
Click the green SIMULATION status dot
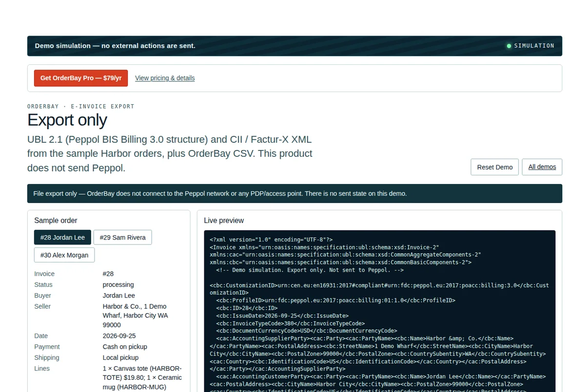[x=509, y=46]
